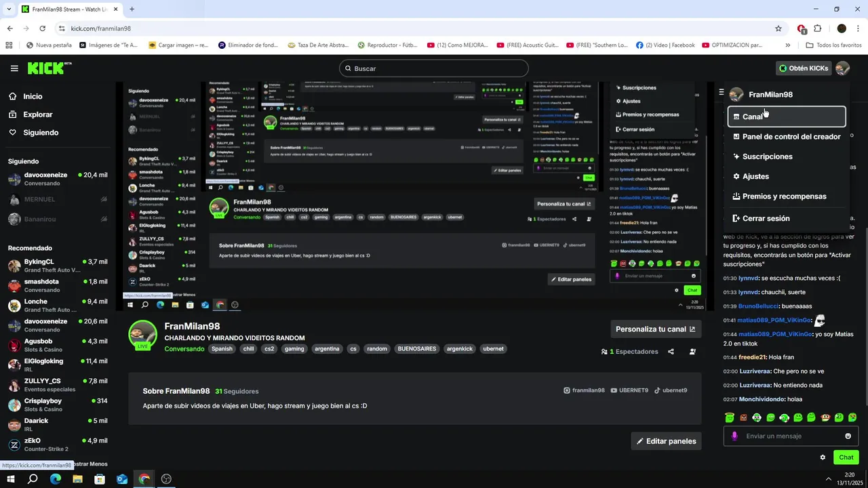Open the tab search dropdown in Chrome
868x488 pixels.
(9, 9)
